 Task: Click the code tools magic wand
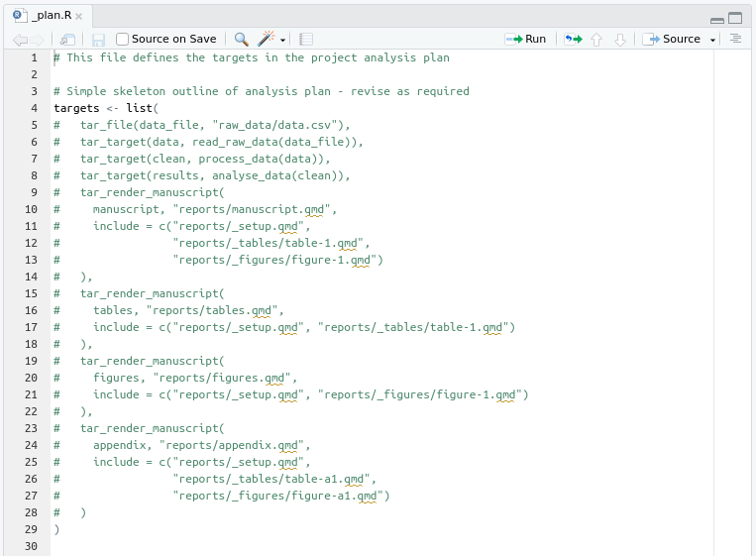[x=266, y=40]
